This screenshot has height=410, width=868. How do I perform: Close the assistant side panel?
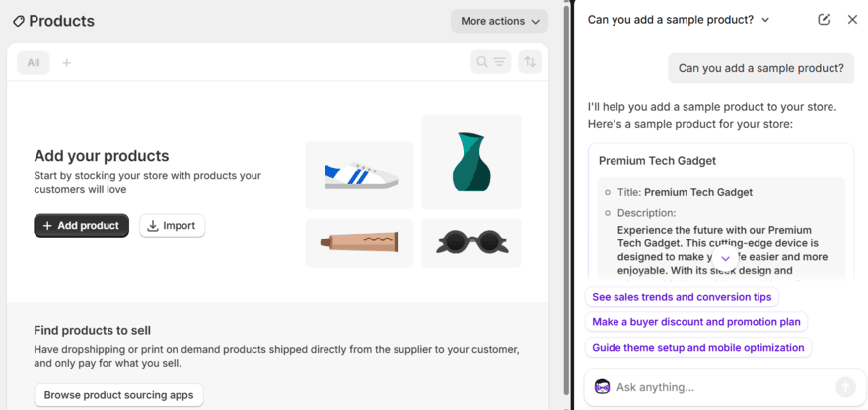(852, 20)
